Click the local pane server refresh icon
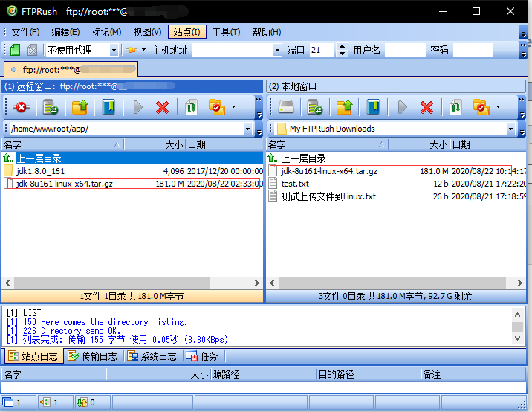 pyautogui.click(x=315, y=107)
